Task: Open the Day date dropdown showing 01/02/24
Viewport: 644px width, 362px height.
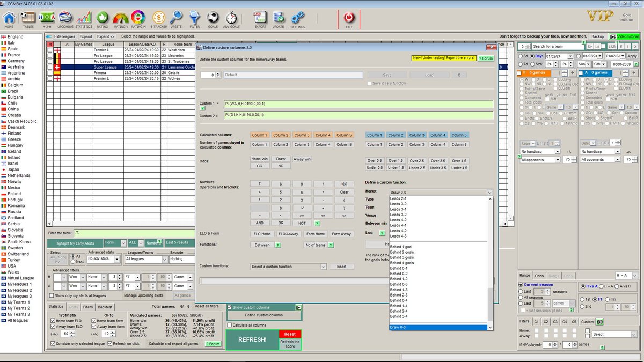Action: (x=558, y=56)
